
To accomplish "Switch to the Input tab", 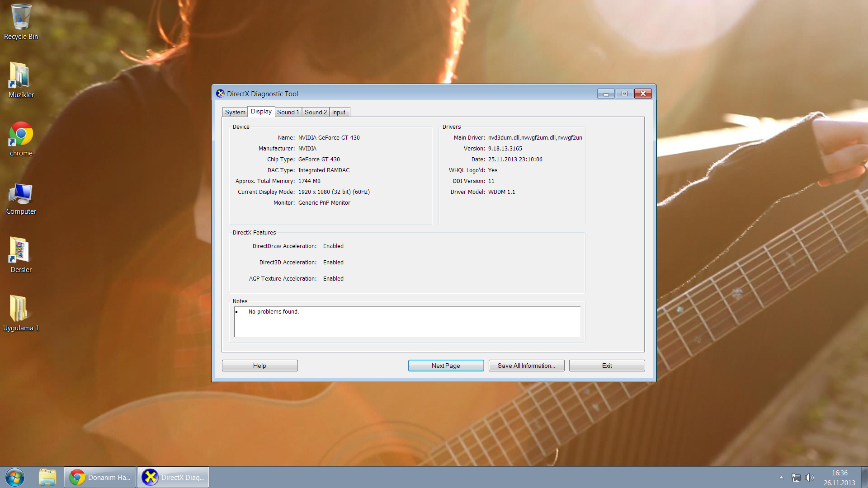I will tap(339, 112).
